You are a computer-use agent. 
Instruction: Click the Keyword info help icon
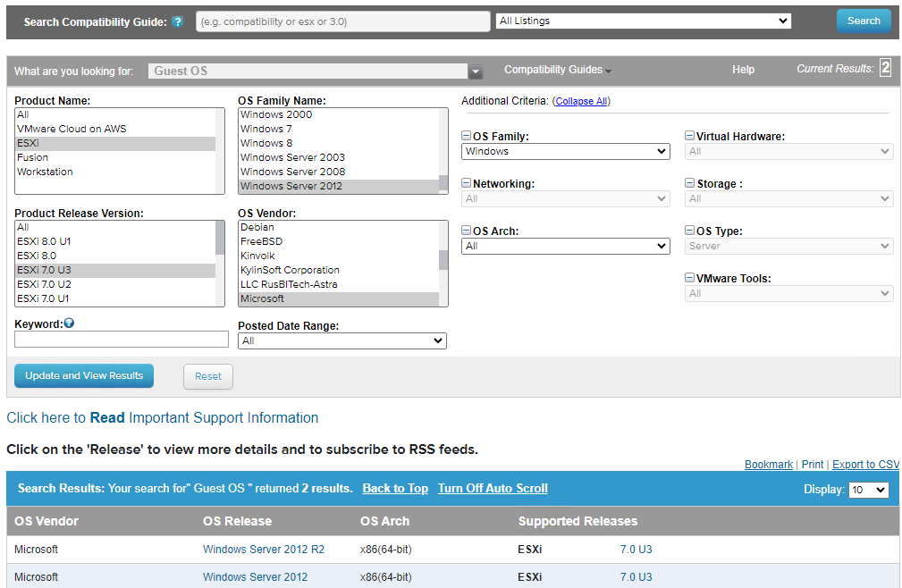pos(69,323)
